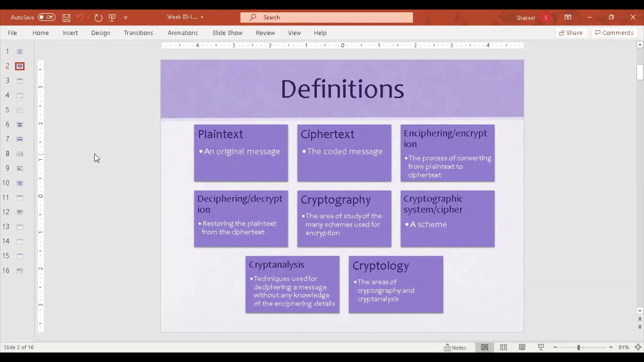
Task: Click the Cryptographic system/cipher box
Action: [447, 219]
